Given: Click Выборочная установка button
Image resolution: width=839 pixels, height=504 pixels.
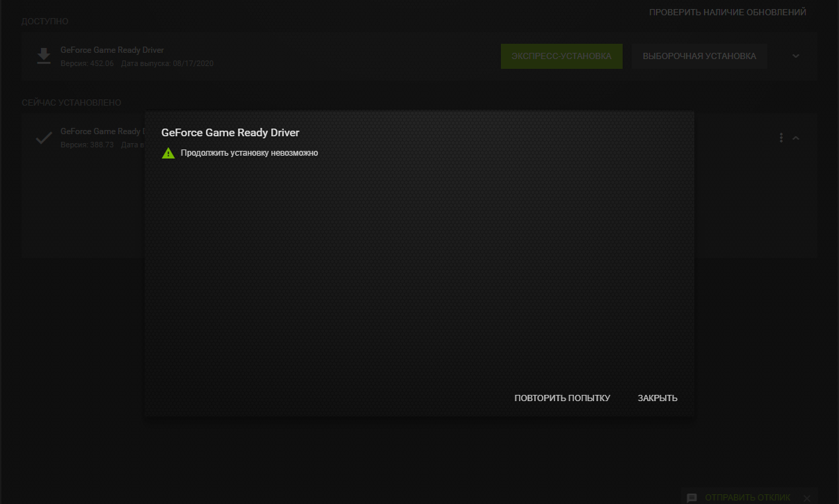Looking at the screenshot, I should tap(699, 56).
